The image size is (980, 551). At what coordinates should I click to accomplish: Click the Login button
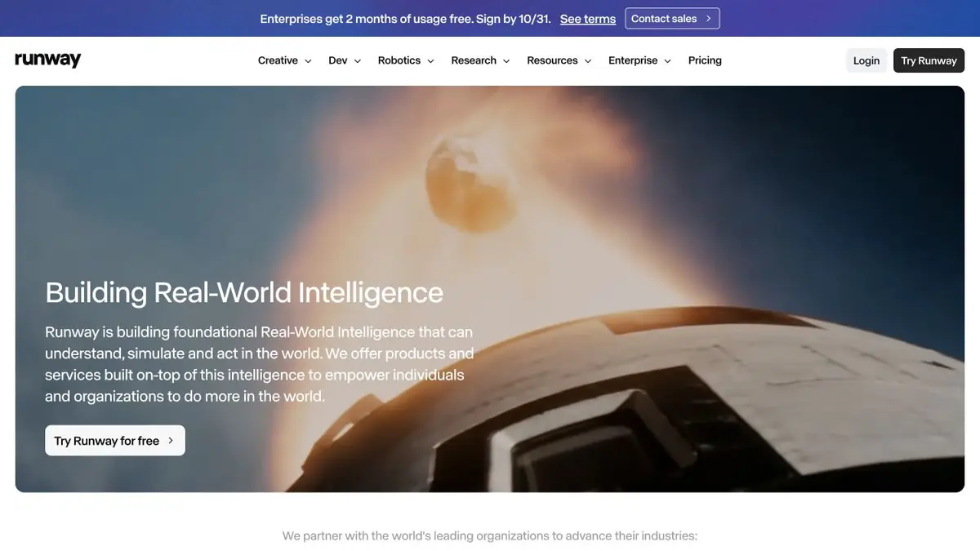click(x=866, y=60)
